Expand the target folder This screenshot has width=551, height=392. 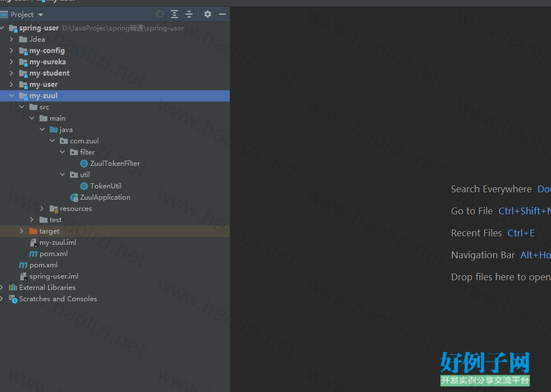21,231
